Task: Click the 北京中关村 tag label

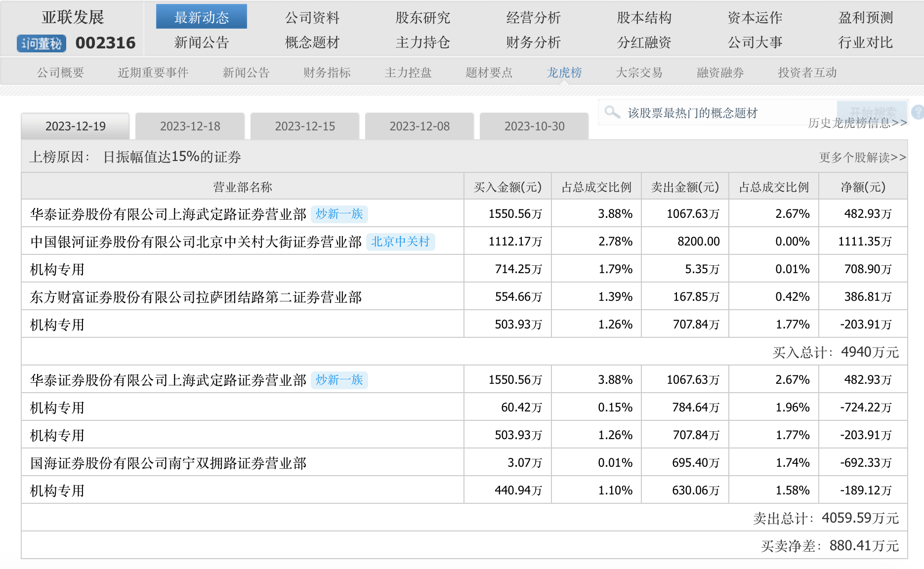Action: pyautogui.click(x=400, y=242)
